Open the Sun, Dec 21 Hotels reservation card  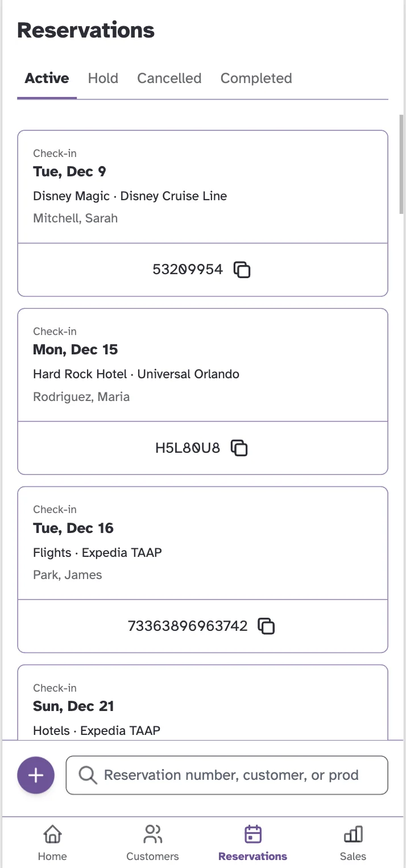(202, 705)
